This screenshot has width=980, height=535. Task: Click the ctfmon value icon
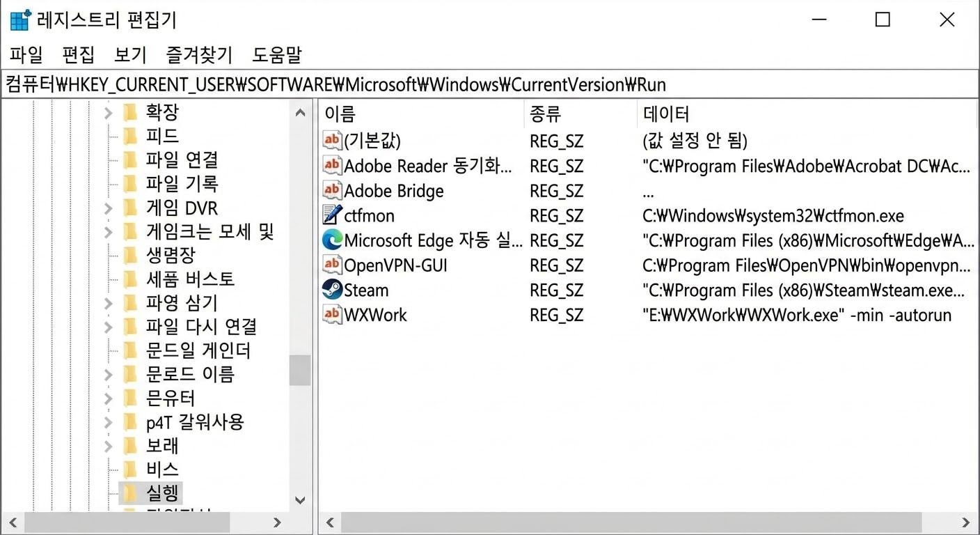point(332,216)
